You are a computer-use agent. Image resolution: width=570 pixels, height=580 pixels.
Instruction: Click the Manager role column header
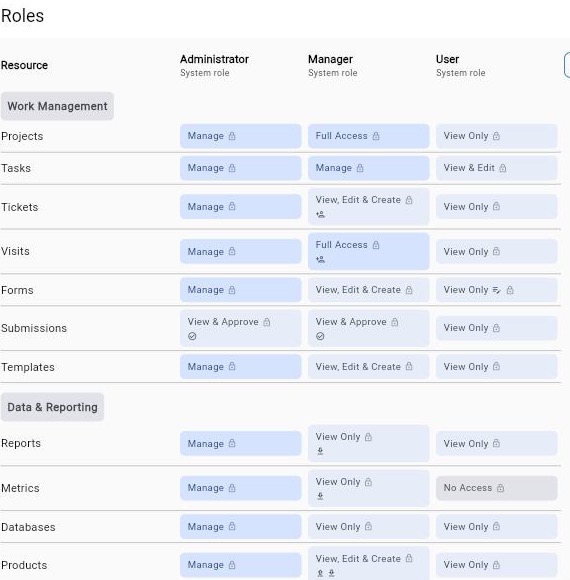333,65
